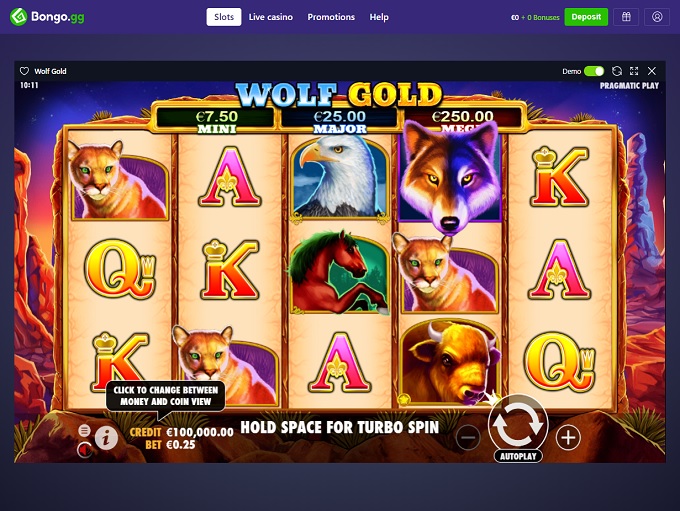Click the green Deposit button
This screenshot has width=680, height=511.
coord(586,17)
